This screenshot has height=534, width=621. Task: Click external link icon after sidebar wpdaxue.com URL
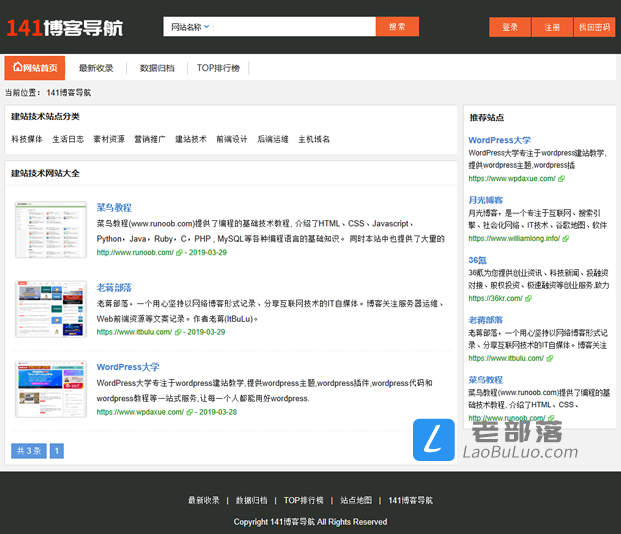(561, 179)
